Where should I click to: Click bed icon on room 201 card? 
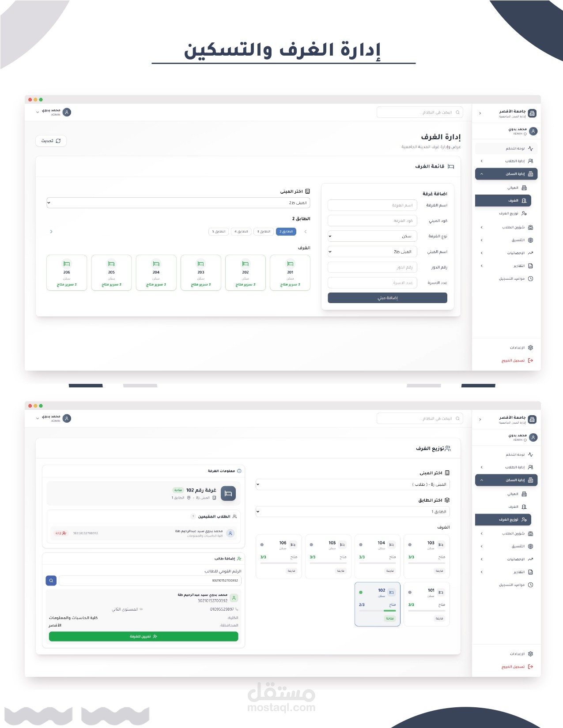(x=290, y=263)
